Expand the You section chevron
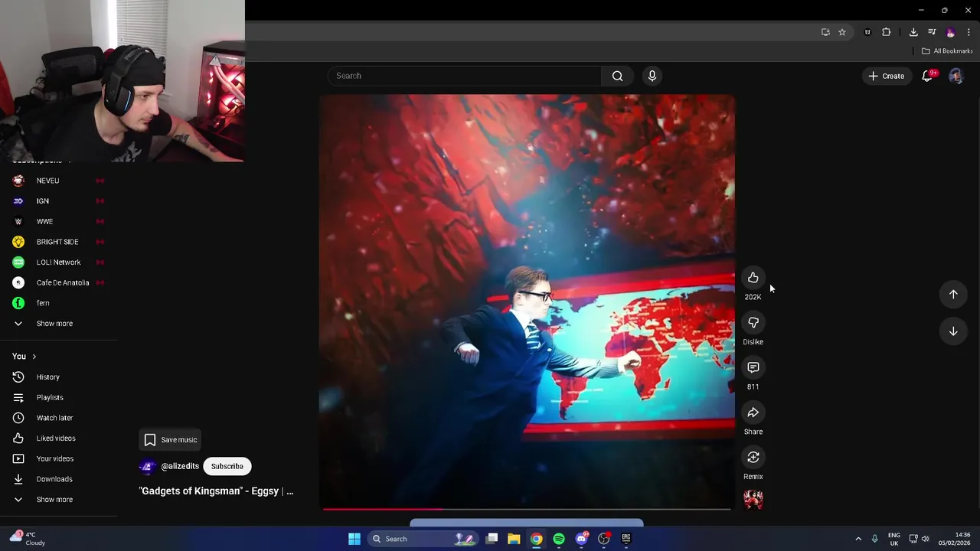Viewport: 980px width, 551px height. point(34,357)
